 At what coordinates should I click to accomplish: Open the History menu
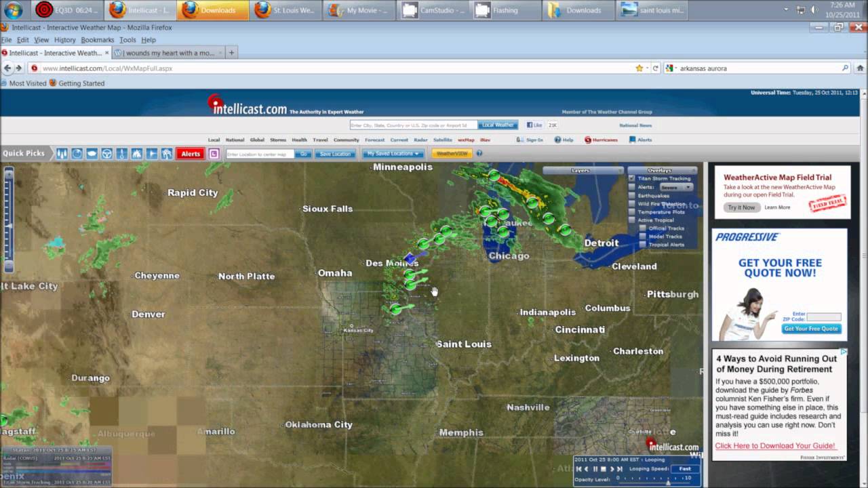(65, 40)
